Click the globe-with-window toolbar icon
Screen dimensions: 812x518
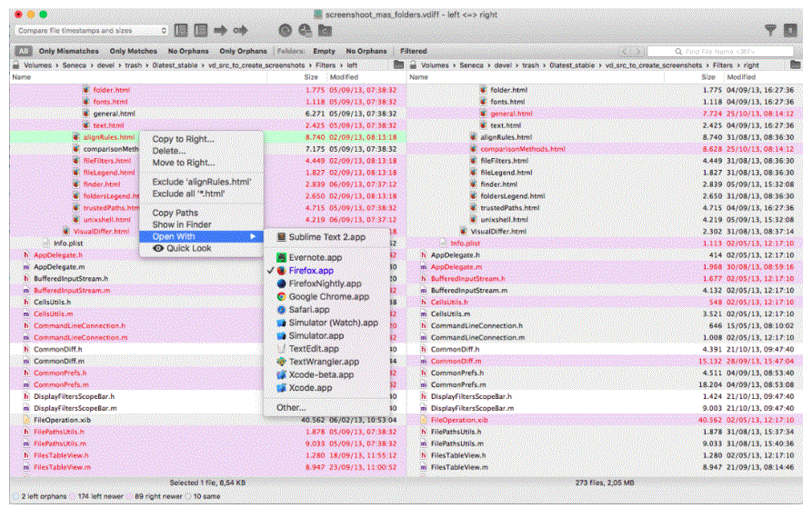[305, 31]
